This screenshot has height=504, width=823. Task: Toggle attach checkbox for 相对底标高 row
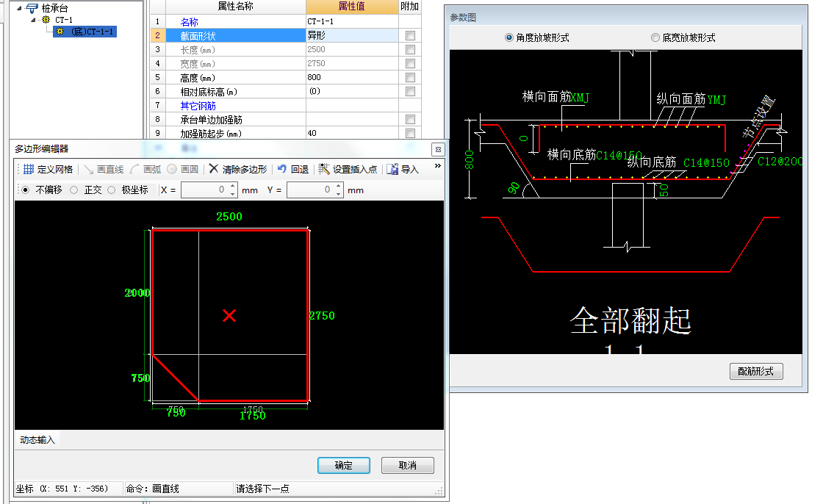coord(411,91)
